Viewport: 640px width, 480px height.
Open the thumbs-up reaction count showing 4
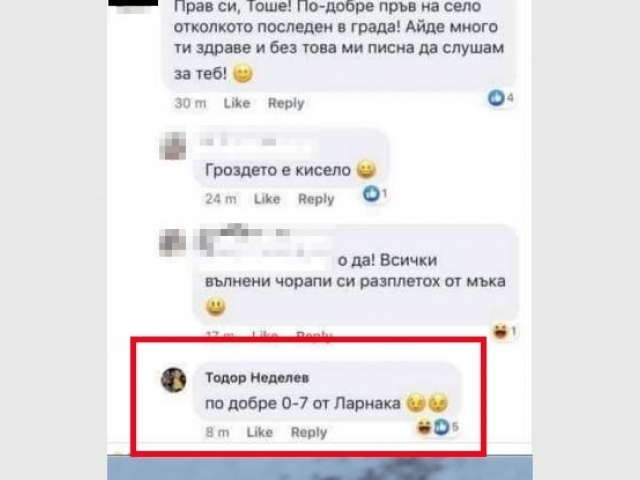[501, 98]
